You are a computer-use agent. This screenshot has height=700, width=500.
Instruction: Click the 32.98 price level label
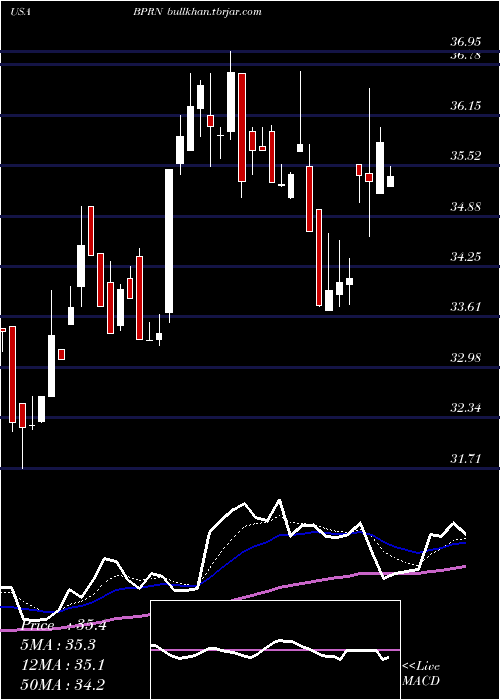tap(466, 358)
